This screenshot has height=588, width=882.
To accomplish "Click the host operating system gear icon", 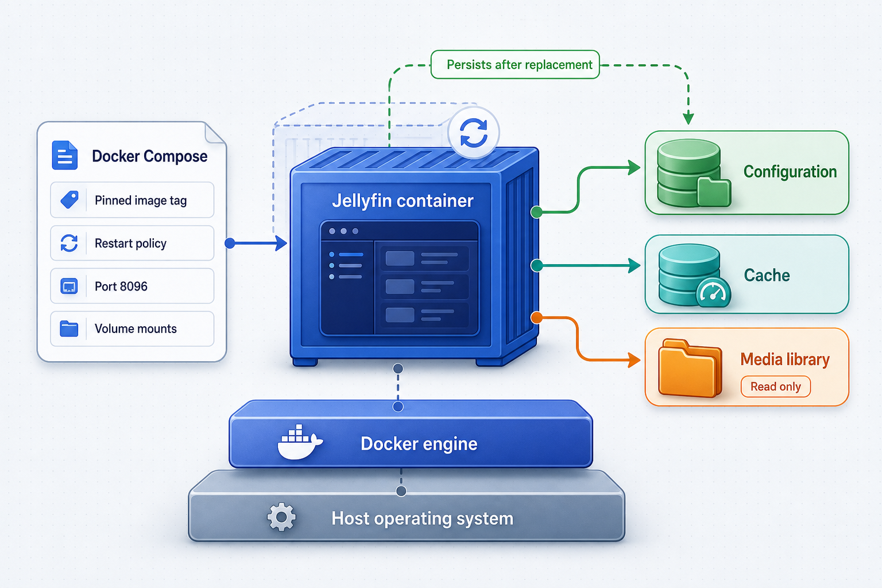I will pos(281,517).
